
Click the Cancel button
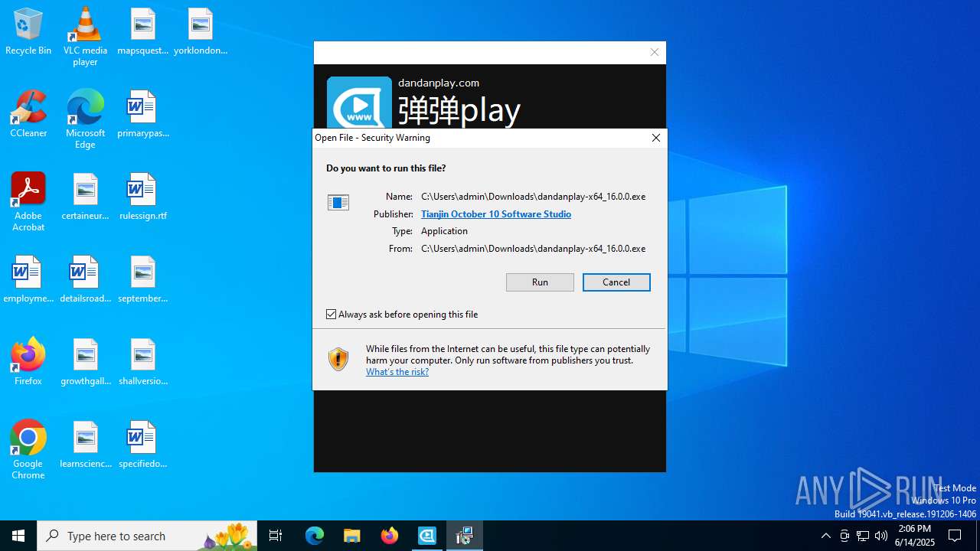(x=616, y=282)
